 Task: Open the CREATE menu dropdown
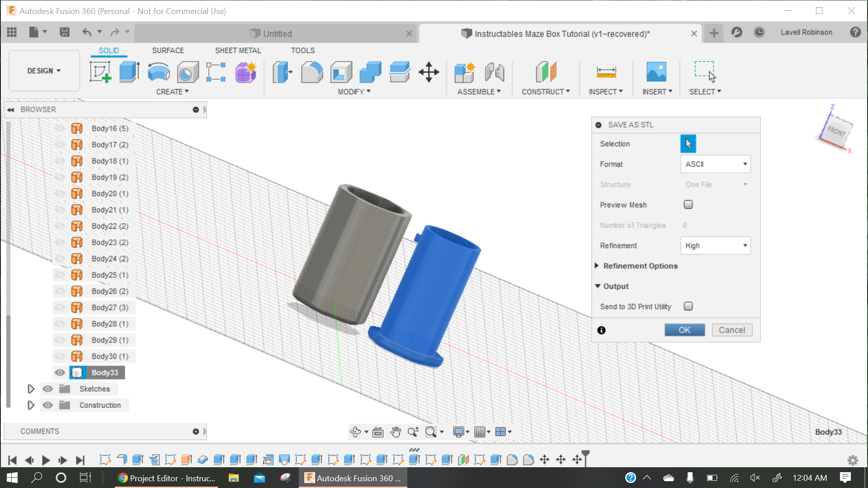[172, 92]
